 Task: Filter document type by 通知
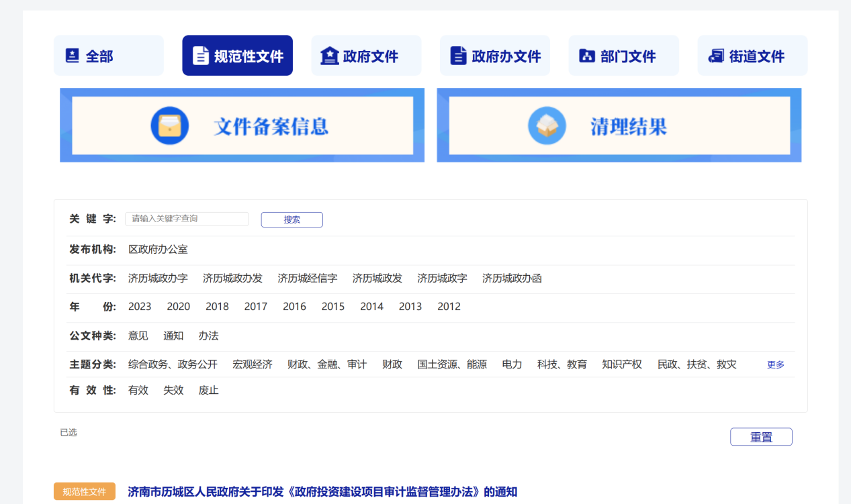tap(173, 336)
